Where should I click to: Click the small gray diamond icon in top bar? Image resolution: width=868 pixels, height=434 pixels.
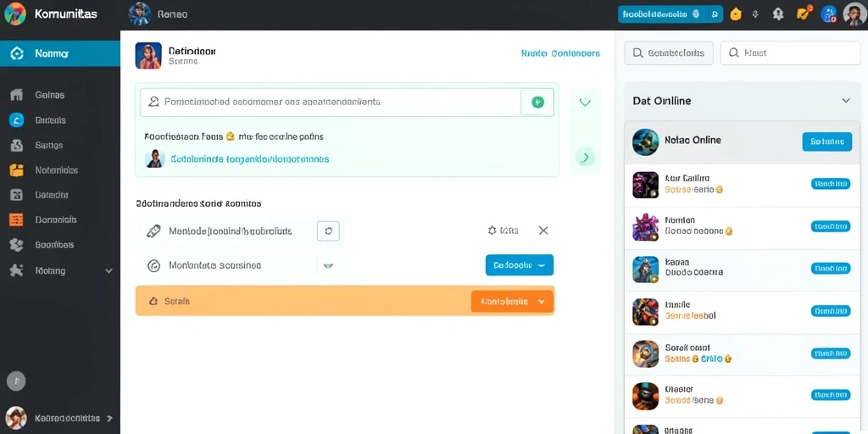click(755, 14)
